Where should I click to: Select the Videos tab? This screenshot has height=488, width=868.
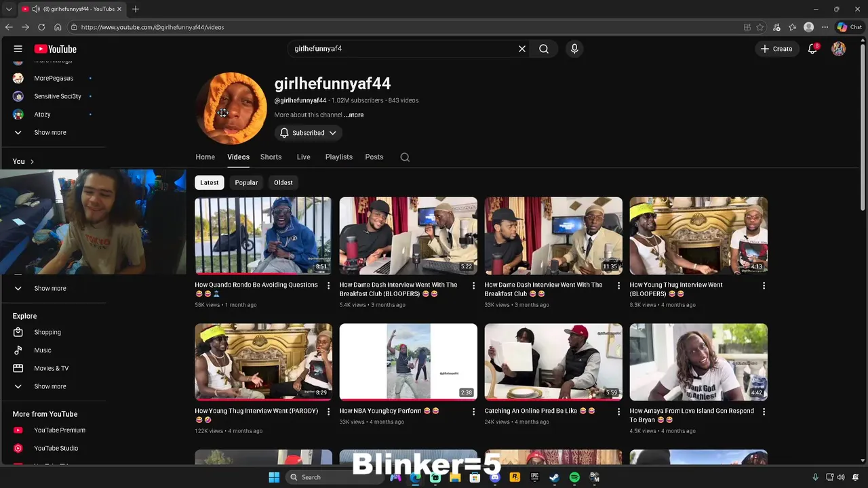tap(238, 157)
